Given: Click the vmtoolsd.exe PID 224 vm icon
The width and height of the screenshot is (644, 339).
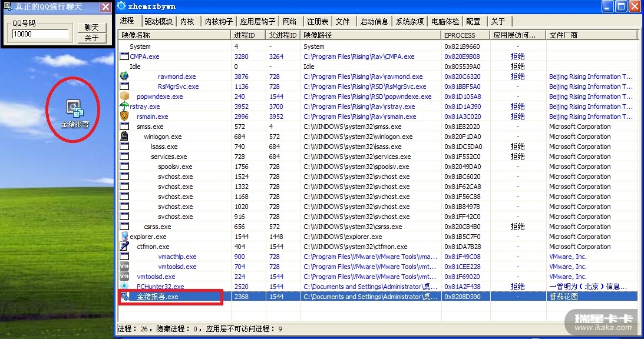Looking at the screenshot, I should click(x=124, y=276).
